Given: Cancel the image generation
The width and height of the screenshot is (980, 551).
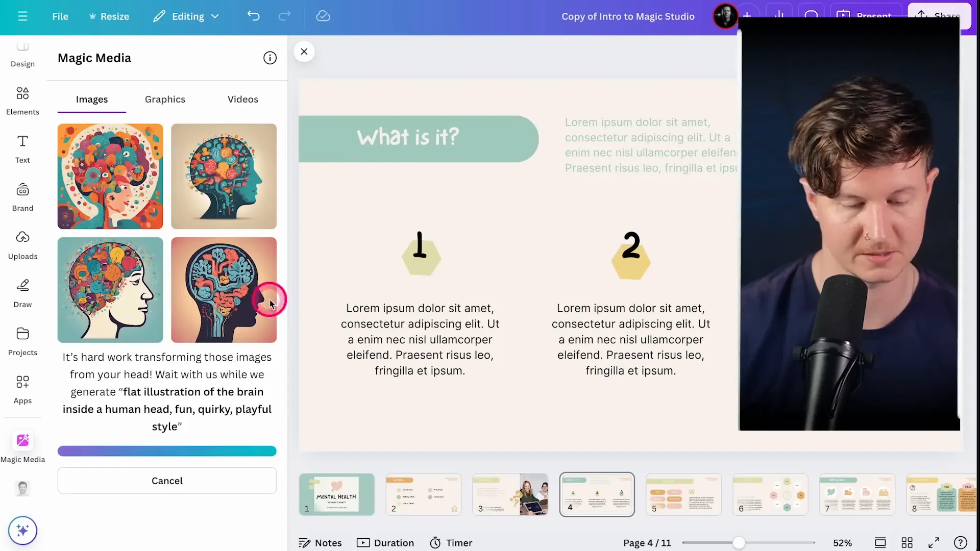Looking at the screenshot, I should [x=167, y=481].
